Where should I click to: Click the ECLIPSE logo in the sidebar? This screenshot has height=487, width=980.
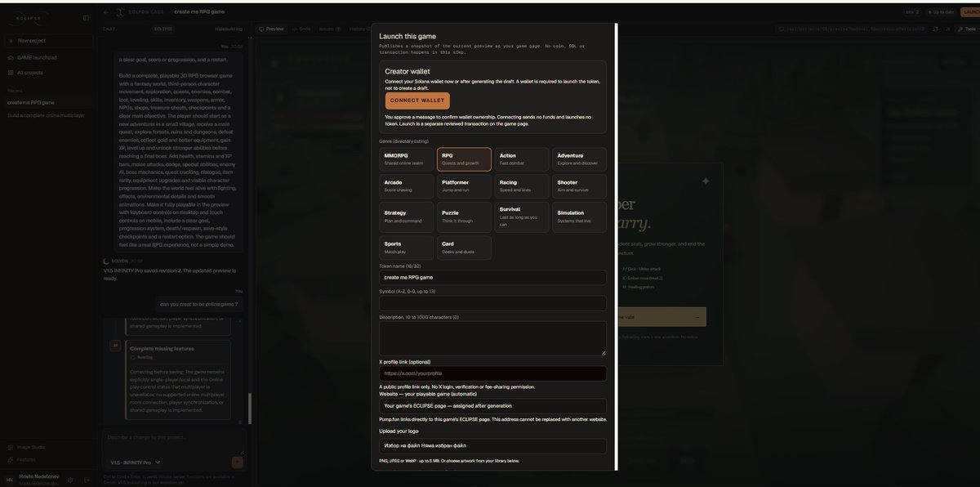tap(29, 17)
